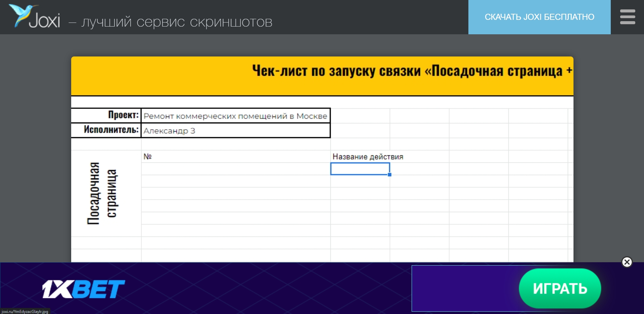
Task: Click the 1XBET logo in the ad
Action: click(x=83, y=289)
